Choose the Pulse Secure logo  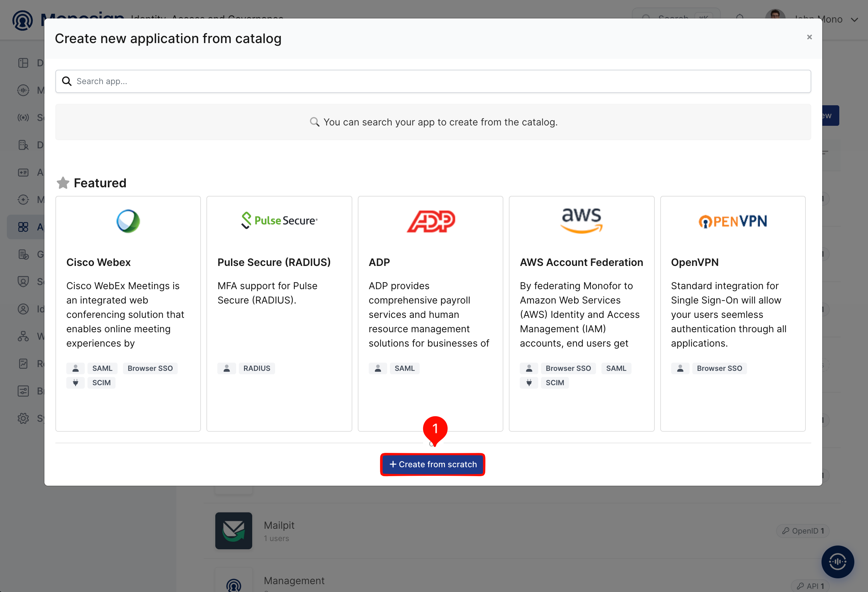[x=280, y=220]
